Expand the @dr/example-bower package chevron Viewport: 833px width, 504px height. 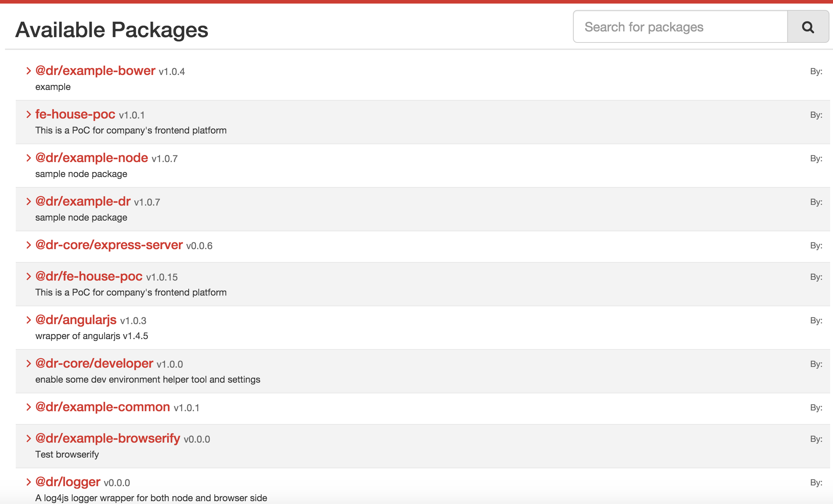(29, 71)
